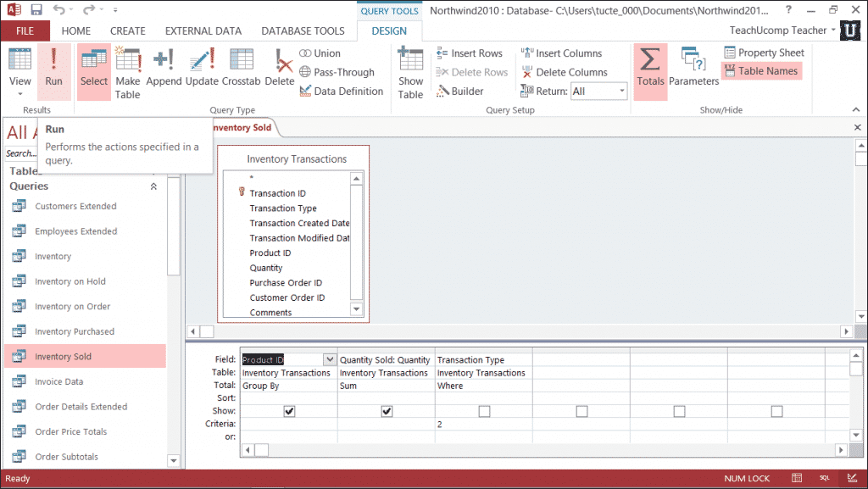Check Show box for Transaction Type column
Image resolution: width=868 pixels, height=489 pixels.
click(x=484, y=411)
